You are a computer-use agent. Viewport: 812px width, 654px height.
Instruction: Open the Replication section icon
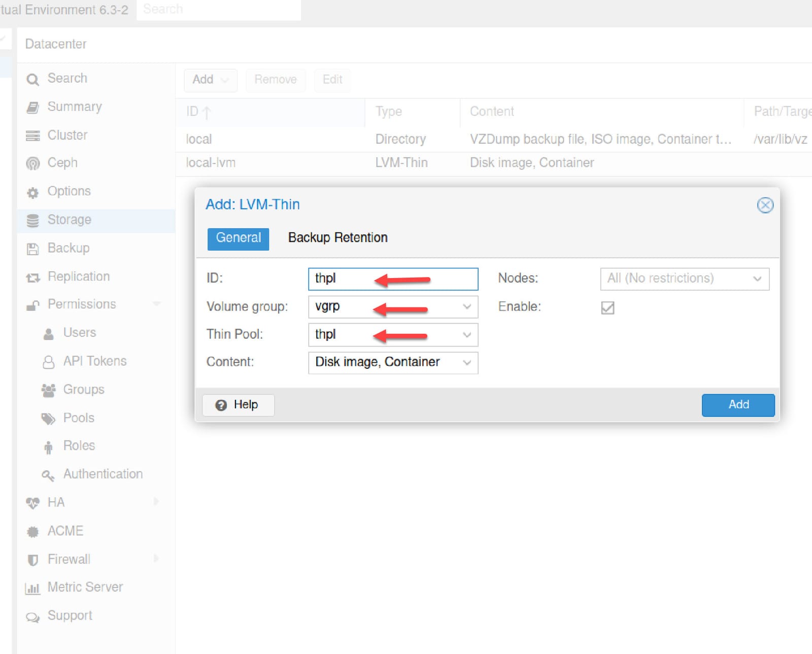coord(32,277)
